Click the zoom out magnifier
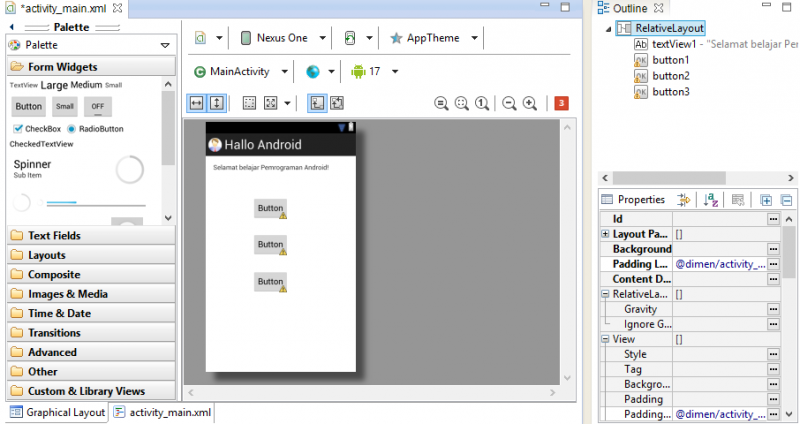 pyautogui.click(x=509, y=104)
